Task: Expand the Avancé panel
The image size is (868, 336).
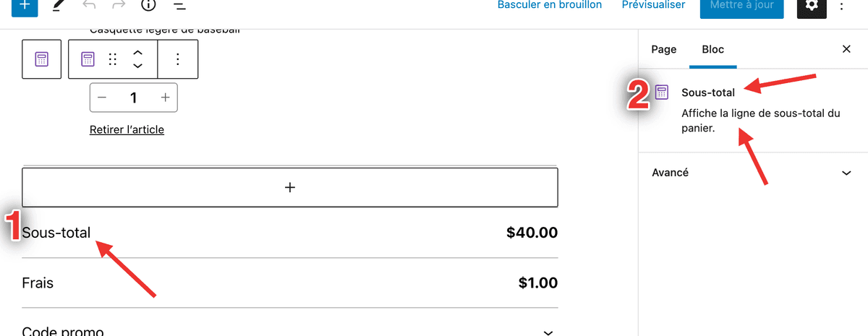Action: [x=753, y=173]
